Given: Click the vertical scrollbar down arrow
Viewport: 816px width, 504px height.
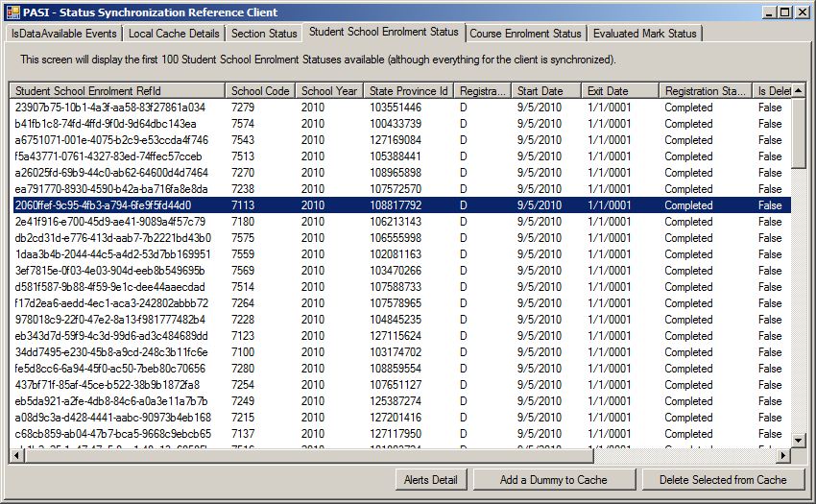Looking at the screenshot, I should tap(798, 440).
